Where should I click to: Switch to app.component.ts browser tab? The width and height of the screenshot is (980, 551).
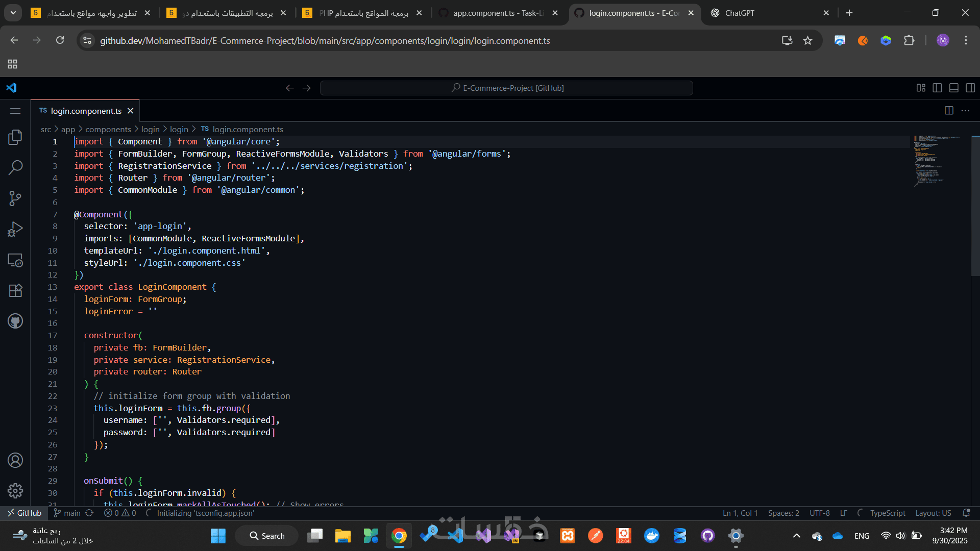coord(498,13)
